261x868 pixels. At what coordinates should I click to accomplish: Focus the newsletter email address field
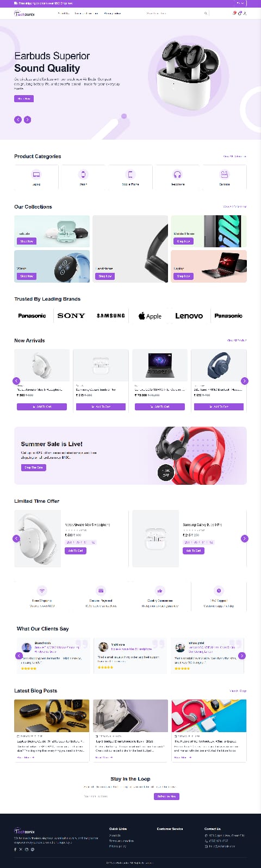tap(117, 796)
